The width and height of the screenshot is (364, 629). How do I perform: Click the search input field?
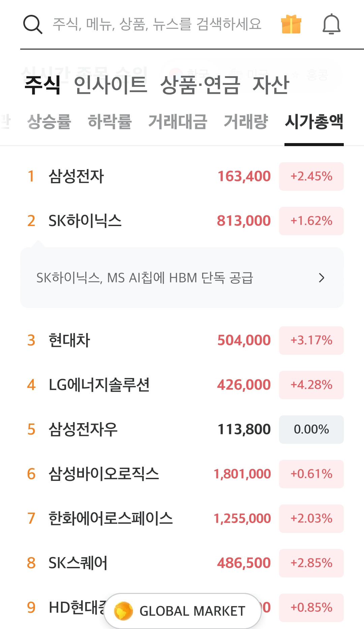click(x=157, y=24)
